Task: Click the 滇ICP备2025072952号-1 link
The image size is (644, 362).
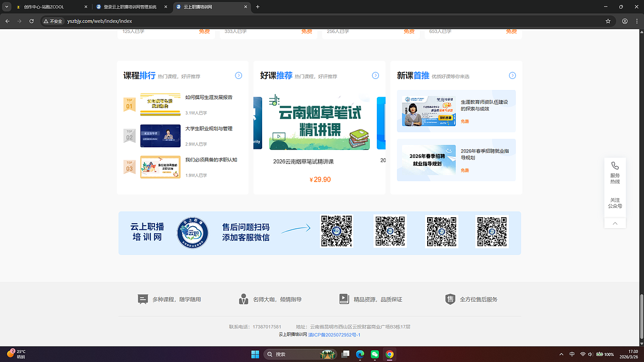Action: 334,334
